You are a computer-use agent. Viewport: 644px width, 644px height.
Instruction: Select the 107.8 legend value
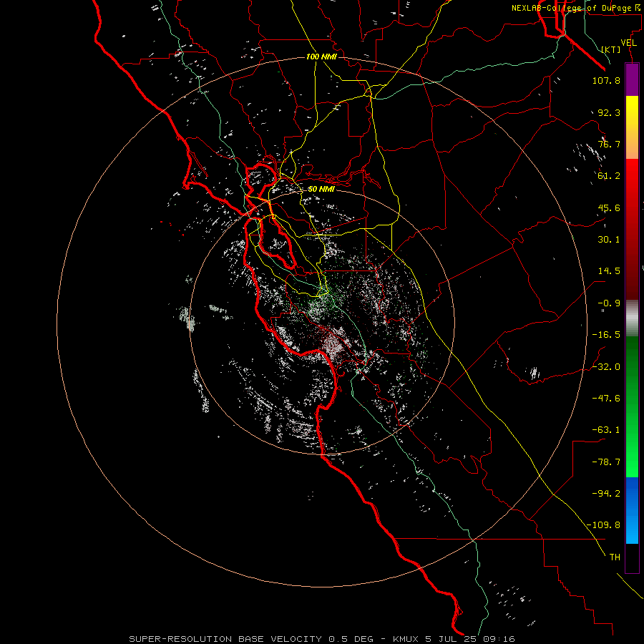(x=606, y=80)
